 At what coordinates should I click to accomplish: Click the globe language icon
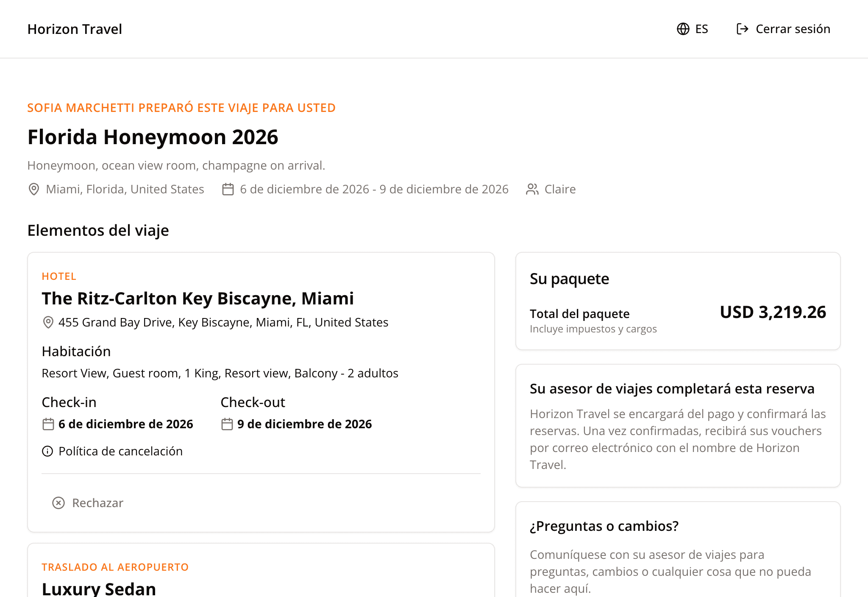coord(683,29)
